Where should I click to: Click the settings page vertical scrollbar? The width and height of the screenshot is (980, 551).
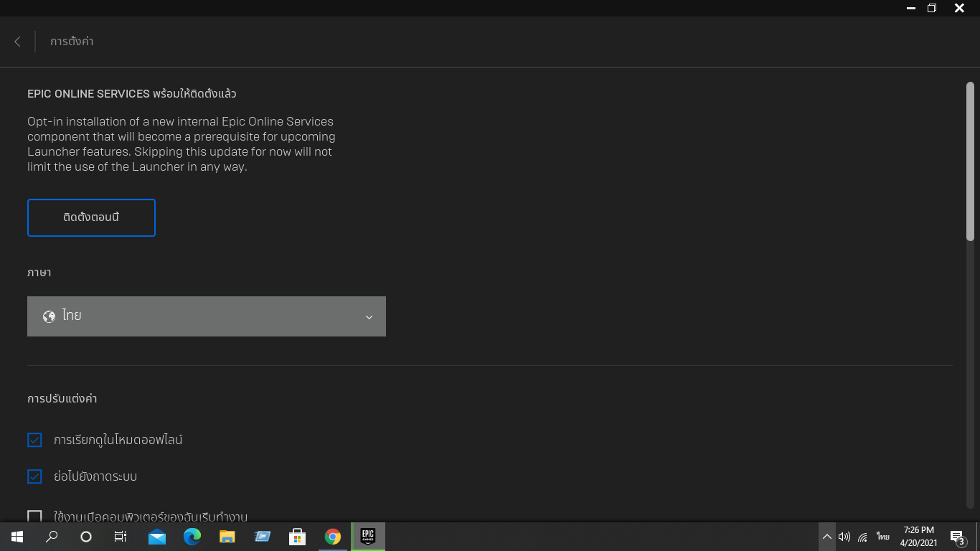point(970,161)
